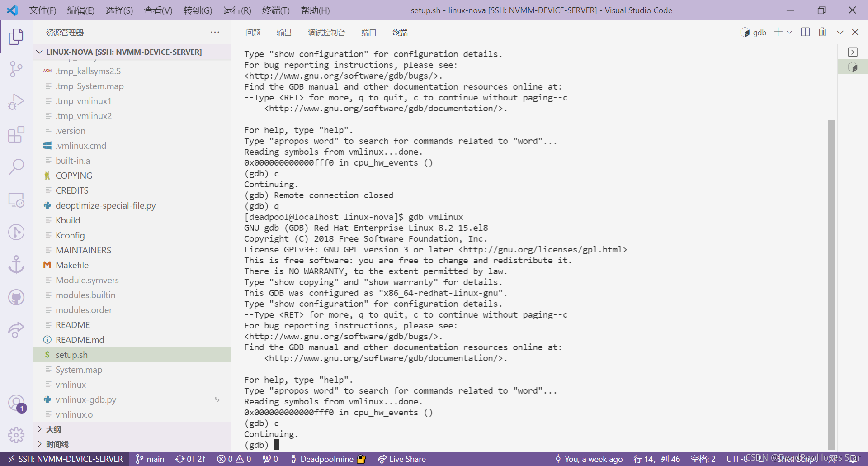The width and height of the screenshot is (868, 466).
Task: Open the Makefile file
Action: tap(132, 265)
